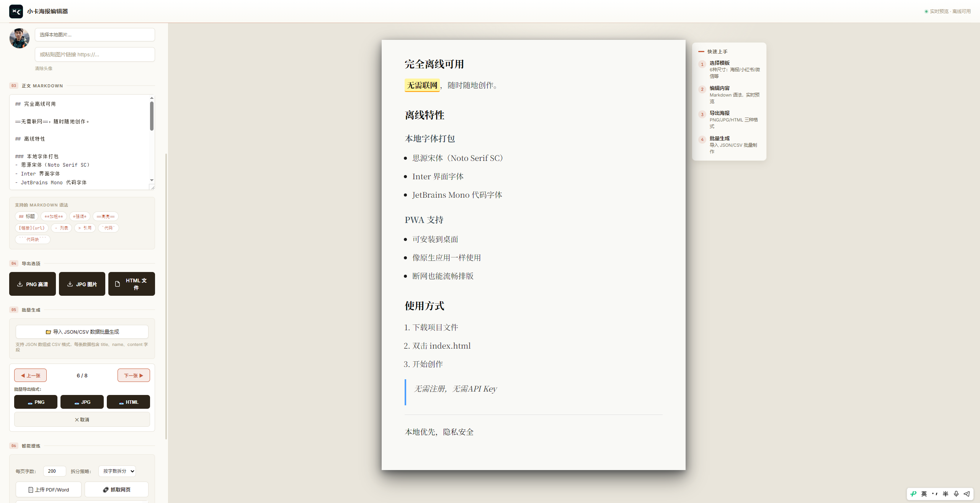Click the Markdown editor scroll down arrow

(152, 180)
